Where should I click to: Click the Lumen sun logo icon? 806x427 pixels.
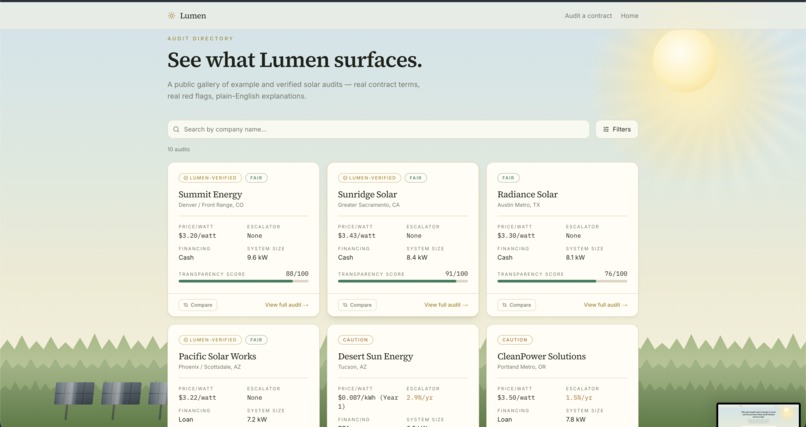tap(171, 16)
